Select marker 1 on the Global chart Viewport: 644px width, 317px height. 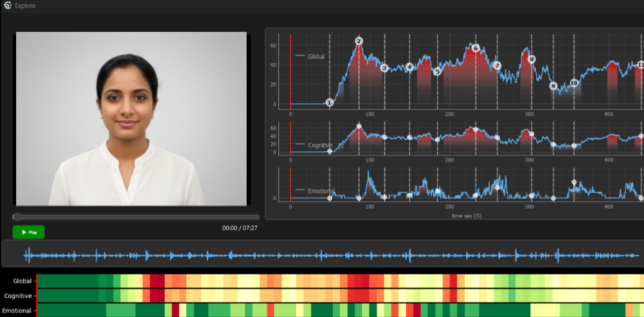coord(330,102)
